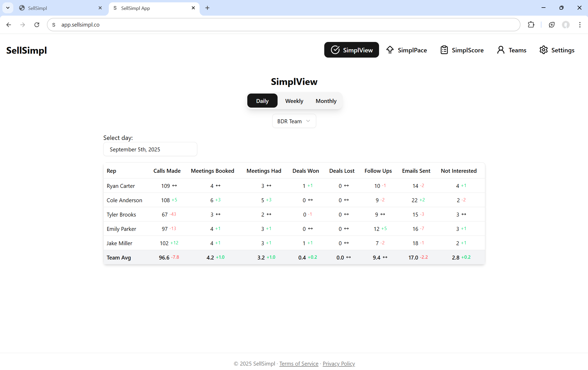Open the browser menu with three dots
Viewport: 588px width, 370px height.
coord(580,24)
